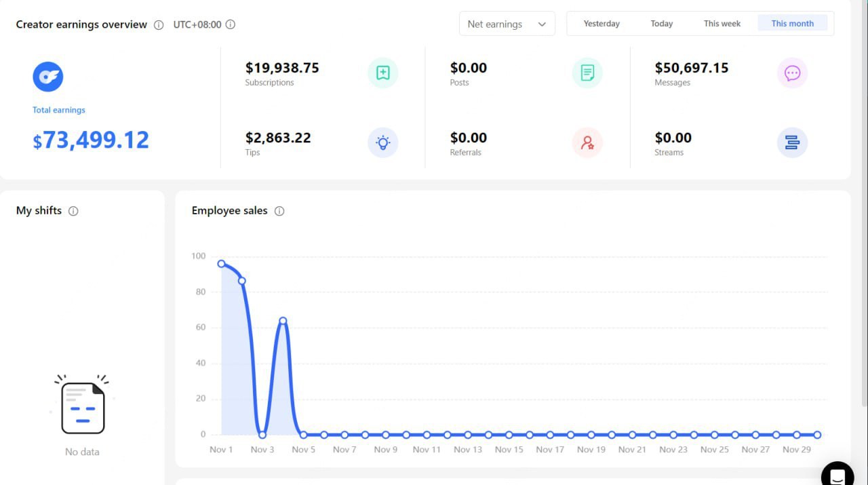
Task: Click the Posts earnings icon
Action: click(x=587, y=73)
